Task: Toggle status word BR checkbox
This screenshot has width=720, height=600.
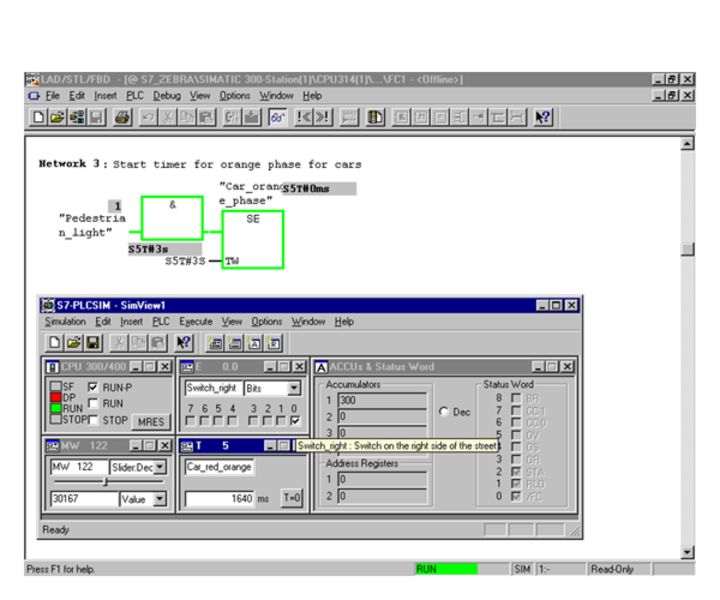Action: pos(516,398)
